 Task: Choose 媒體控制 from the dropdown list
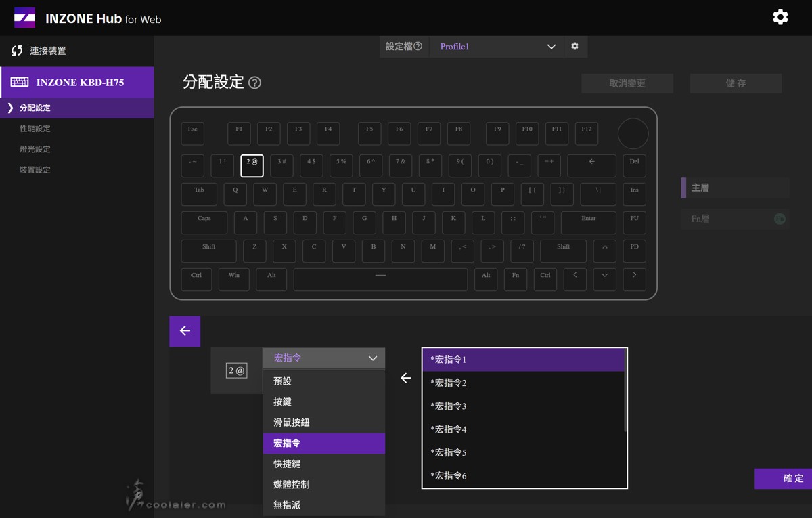click(323, 484)
